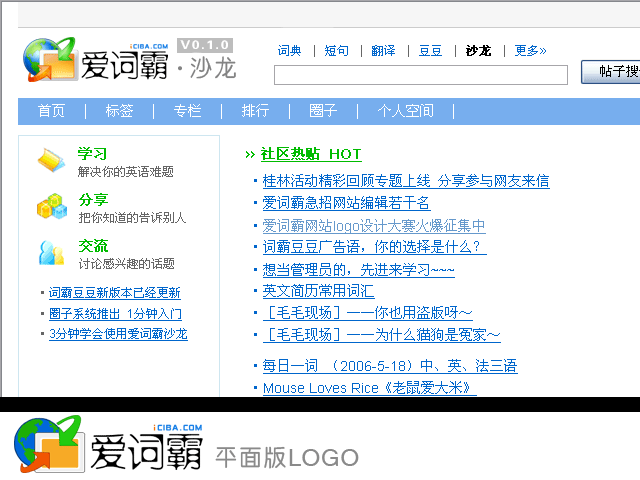This screenshot has height=480, width=640.
Task: Open 标签 in the blue nav bar
Action: tap(119, 111)
